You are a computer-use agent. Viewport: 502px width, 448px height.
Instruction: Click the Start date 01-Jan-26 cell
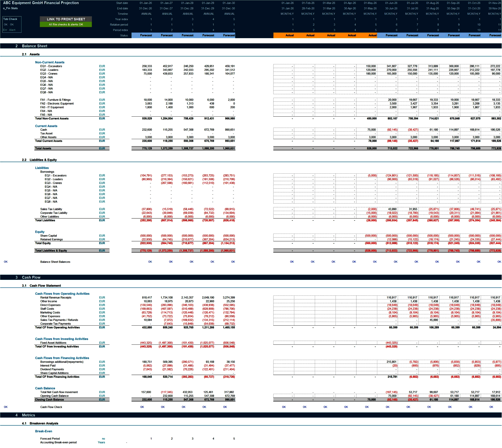[x=145, y=3]
